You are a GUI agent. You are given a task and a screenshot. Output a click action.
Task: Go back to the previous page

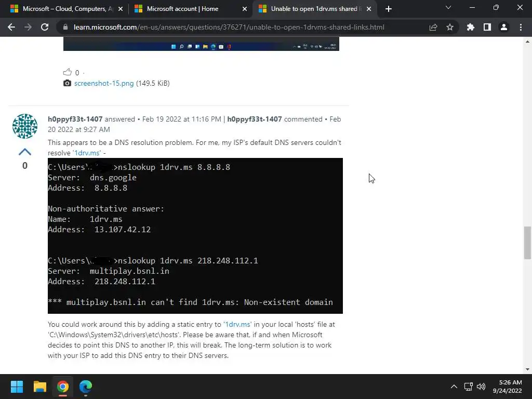[11, 27]
